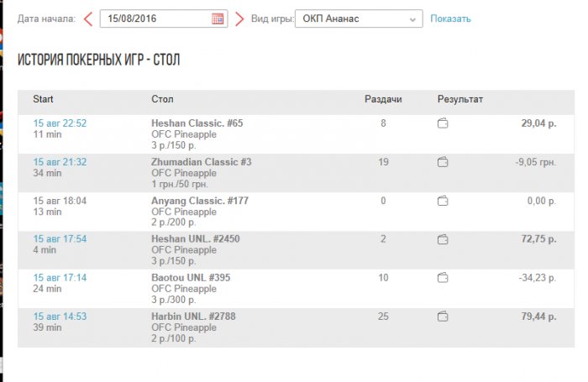588x382 pixels.
Task: Open wallet icon for Harbin UNL #2788
Action: 443,317
